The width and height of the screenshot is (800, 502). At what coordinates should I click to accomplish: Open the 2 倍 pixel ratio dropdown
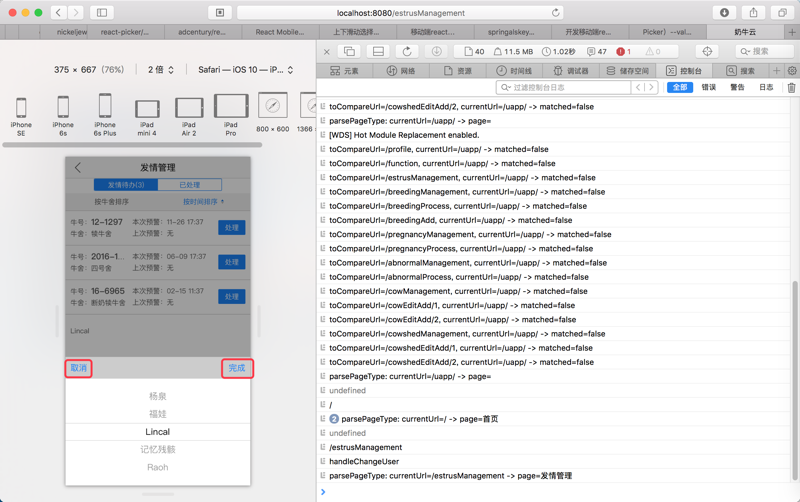[x=161, y=69]
